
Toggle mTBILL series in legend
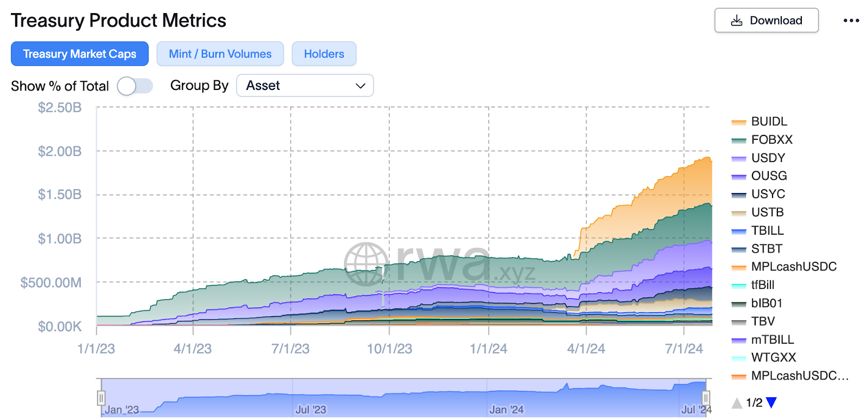tap(763, 339)
